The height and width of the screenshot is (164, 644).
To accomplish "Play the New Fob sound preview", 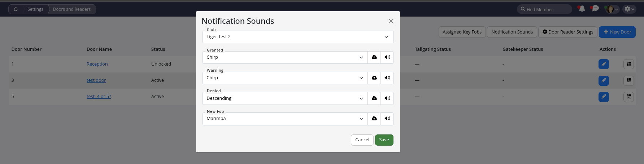I will (x=387, y=119).
